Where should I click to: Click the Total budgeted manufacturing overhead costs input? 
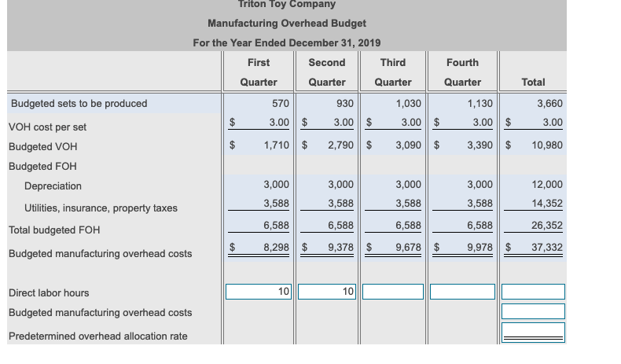tap(533, 311)
